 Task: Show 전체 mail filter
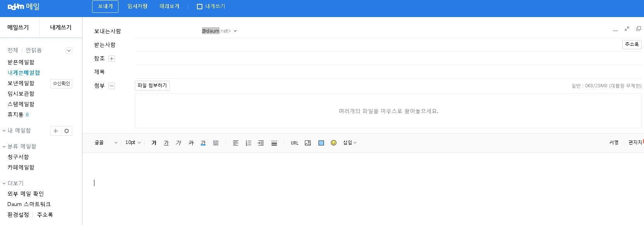coord(13,50)
